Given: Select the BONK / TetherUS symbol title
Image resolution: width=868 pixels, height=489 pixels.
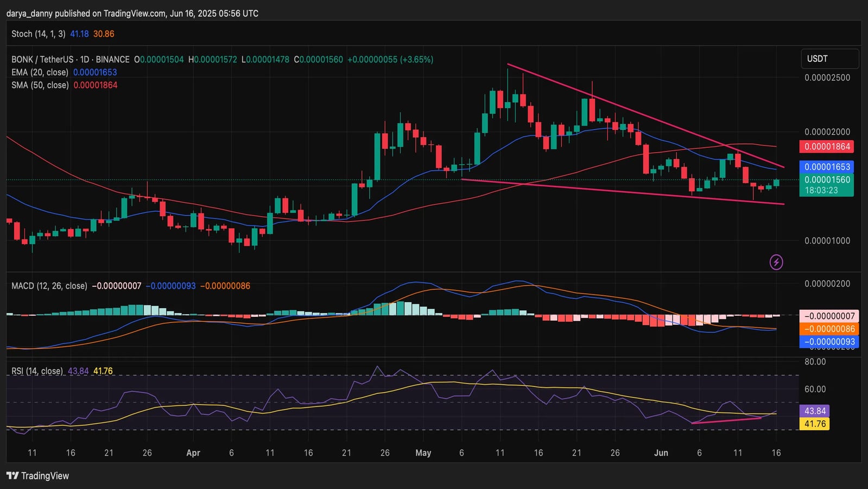Looking at the screenshot, I should coord(71,60).
